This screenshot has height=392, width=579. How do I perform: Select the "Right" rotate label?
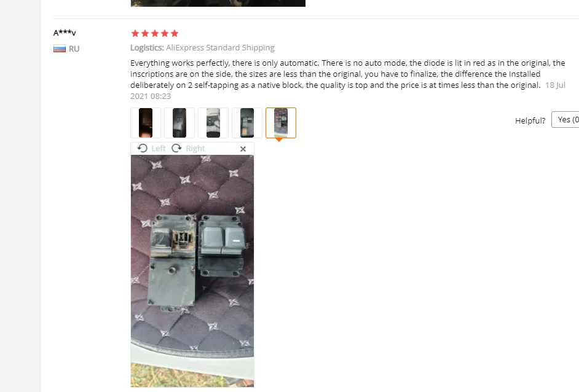(x=195, y=149)
